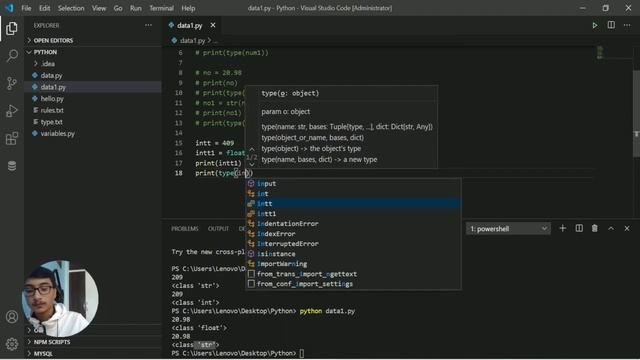The height and width of the screenshot is (360, 640).
Task: Open the View menu
Action: pos(99,8)
